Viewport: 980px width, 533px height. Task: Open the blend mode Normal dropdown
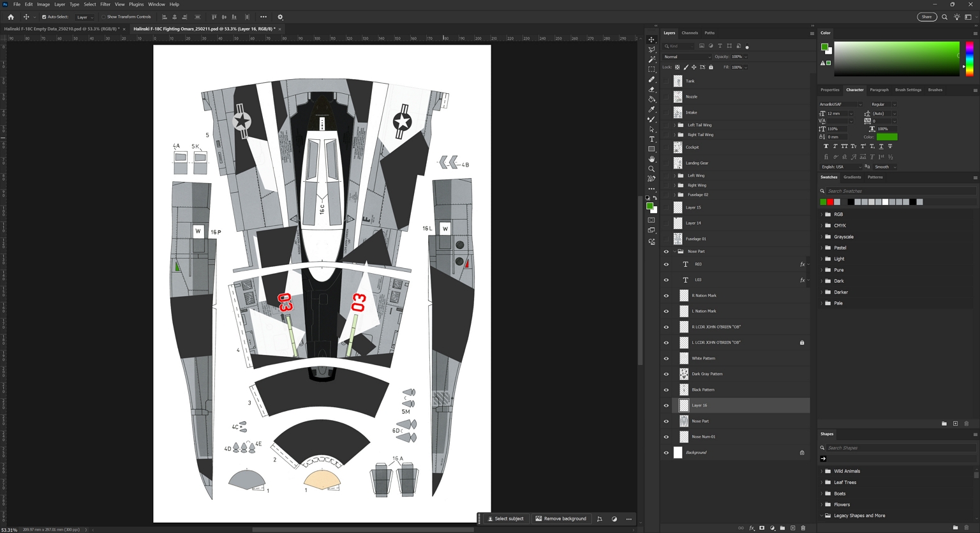click(687, 57)
